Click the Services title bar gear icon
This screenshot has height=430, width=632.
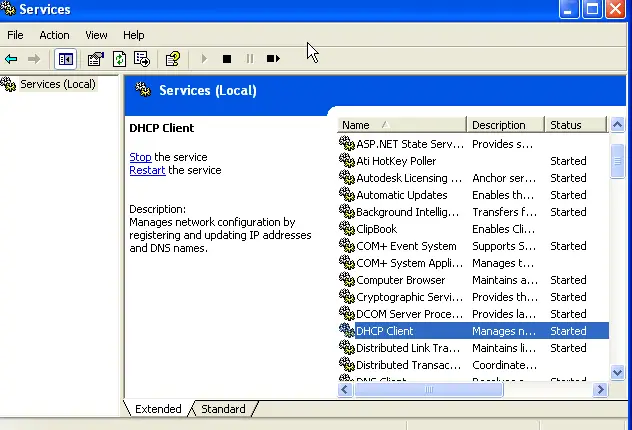click(8, 8)
